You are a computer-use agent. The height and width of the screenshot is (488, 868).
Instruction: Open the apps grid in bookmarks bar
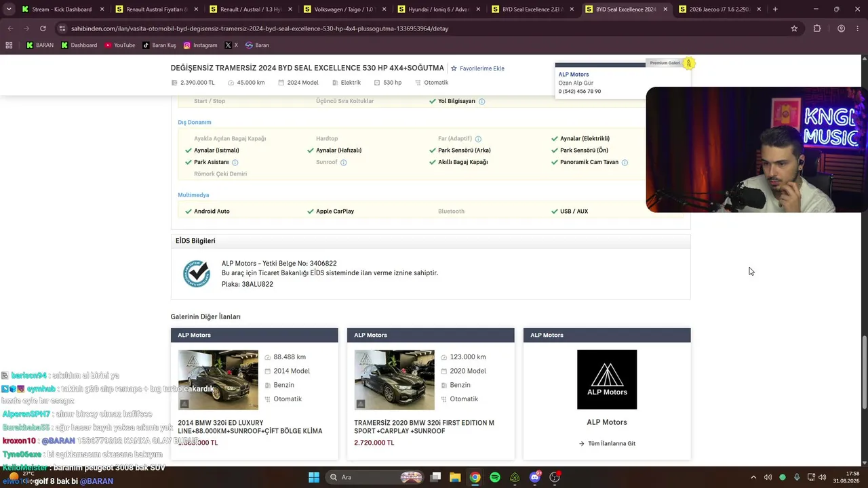[x=9, y=45]
